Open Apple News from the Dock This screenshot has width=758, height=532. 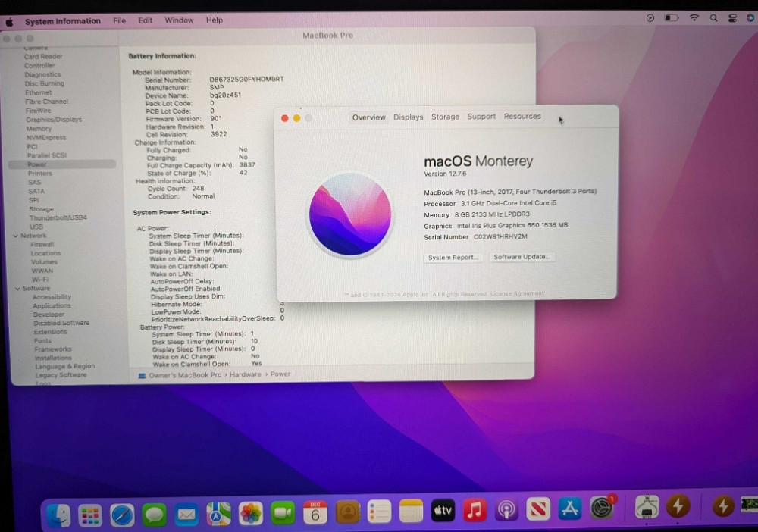pyautogui.click(x=537, y=509)
